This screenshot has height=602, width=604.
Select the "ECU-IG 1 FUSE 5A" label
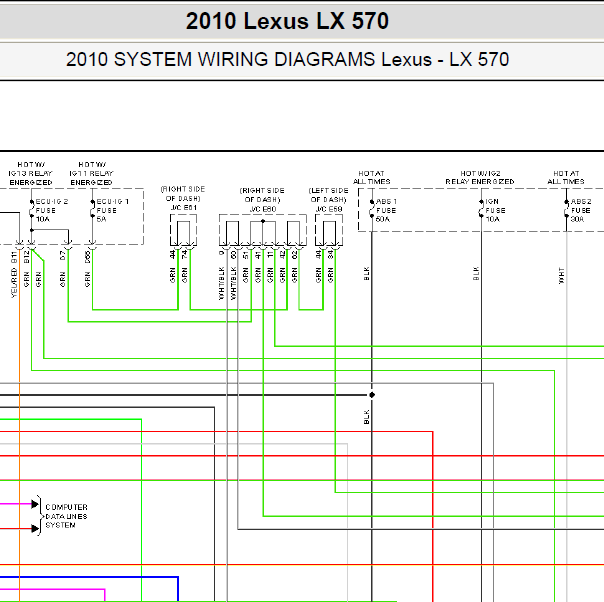click(x=112, y=210)
